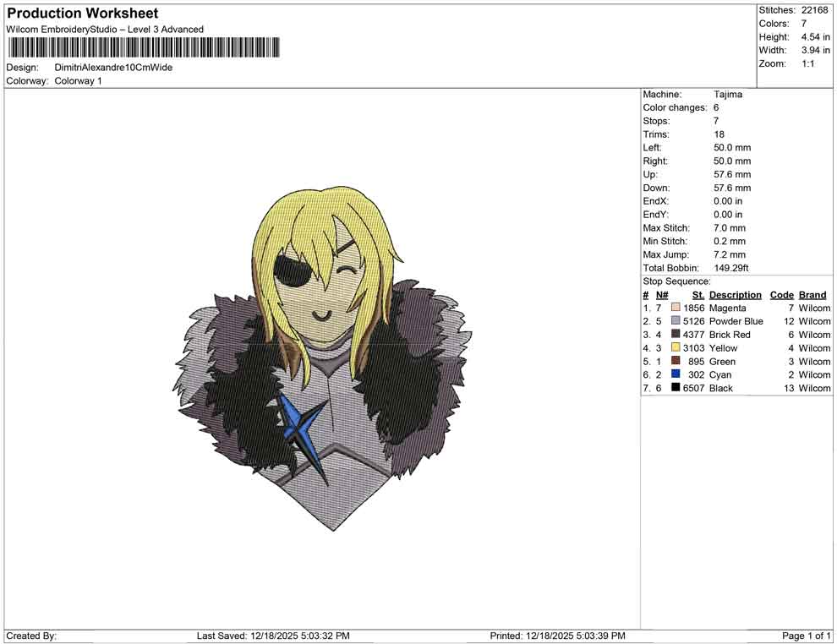Image resolution: width=837 pixels, height=644 pixels.
Task: Click the stitch count '302'
Action: point(696,374)
